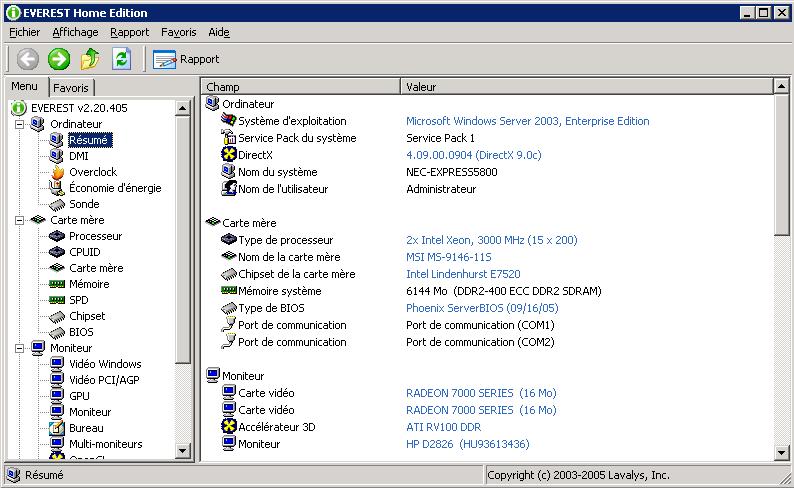The width and height of the screenshot is (794, 488).
Task: Open the Overclock flame icon
Action: pyautogui.click(x=57, y=172)
